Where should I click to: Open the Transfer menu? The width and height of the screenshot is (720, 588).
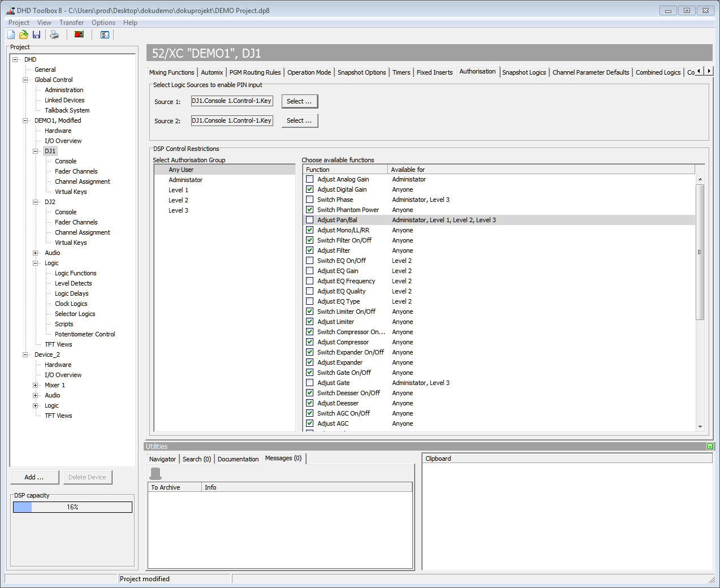pyautogui.click(x=71, y=22)
